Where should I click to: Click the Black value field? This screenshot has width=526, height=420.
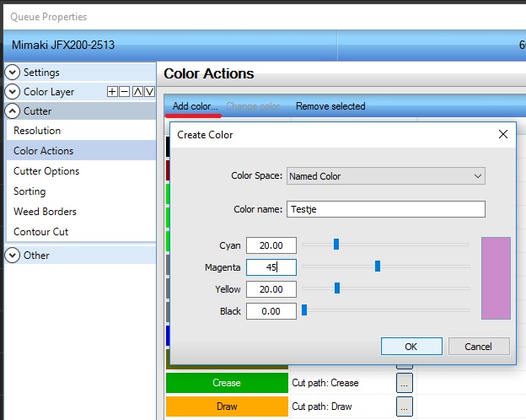pyautogui.click(x=271, y=311)
